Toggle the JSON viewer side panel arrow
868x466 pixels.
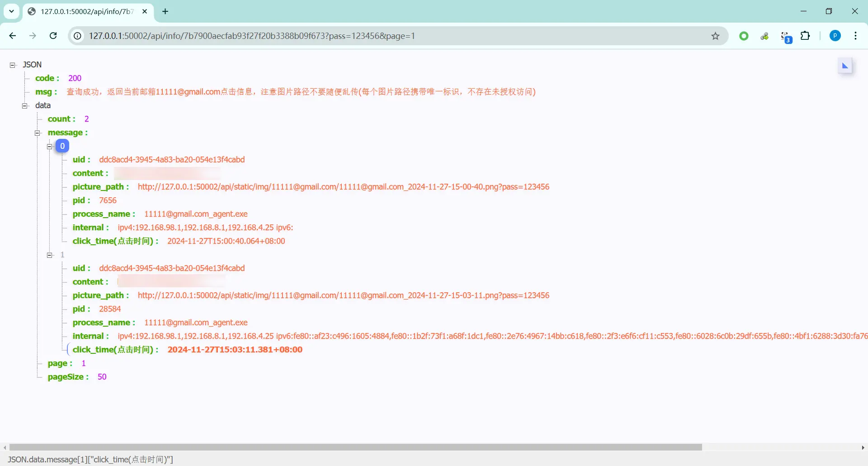click(844, 66)
